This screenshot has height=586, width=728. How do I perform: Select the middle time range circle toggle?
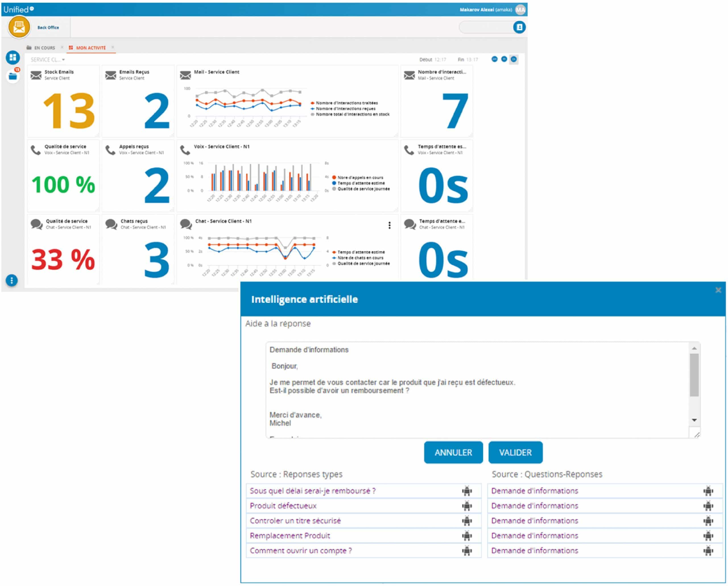504,59
